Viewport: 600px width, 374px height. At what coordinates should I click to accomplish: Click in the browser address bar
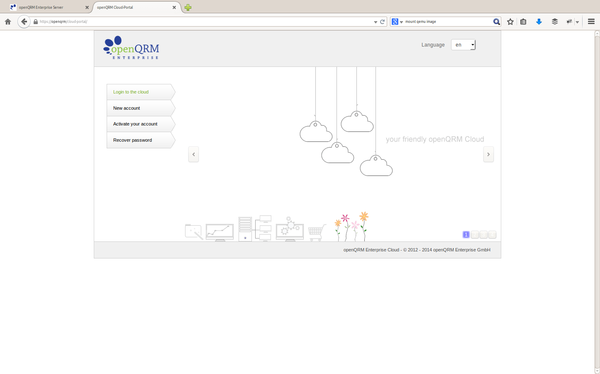point(203,22)
